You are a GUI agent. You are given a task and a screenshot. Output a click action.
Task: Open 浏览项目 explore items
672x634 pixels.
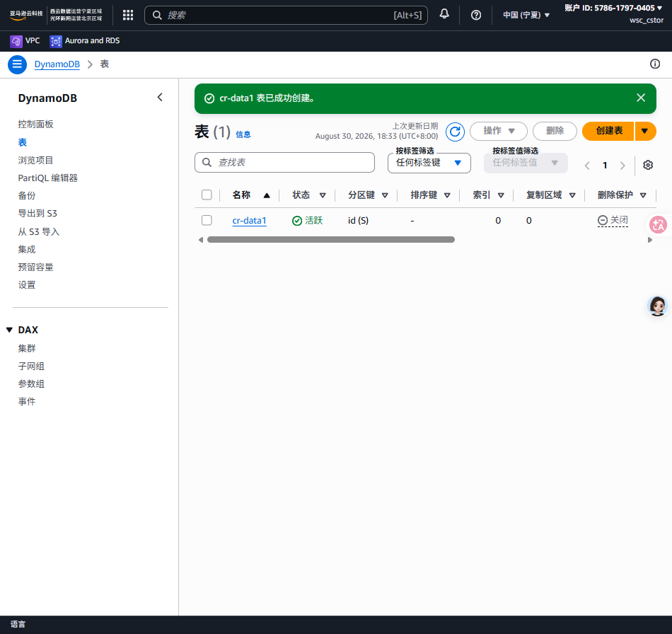point(35,161)
